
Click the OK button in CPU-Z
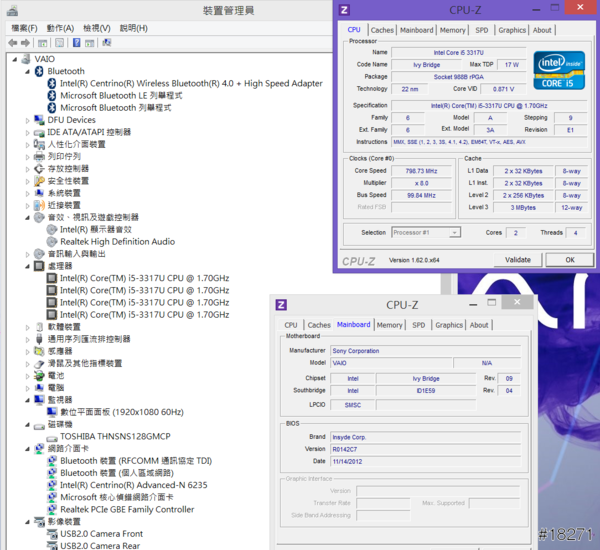coord(569,259)
